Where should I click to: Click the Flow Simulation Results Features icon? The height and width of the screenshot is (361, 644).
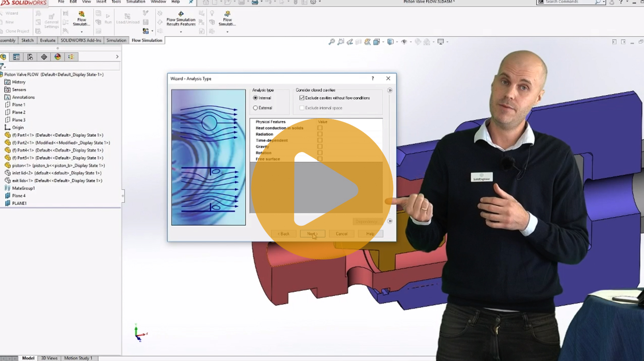[x=181, y=14]
